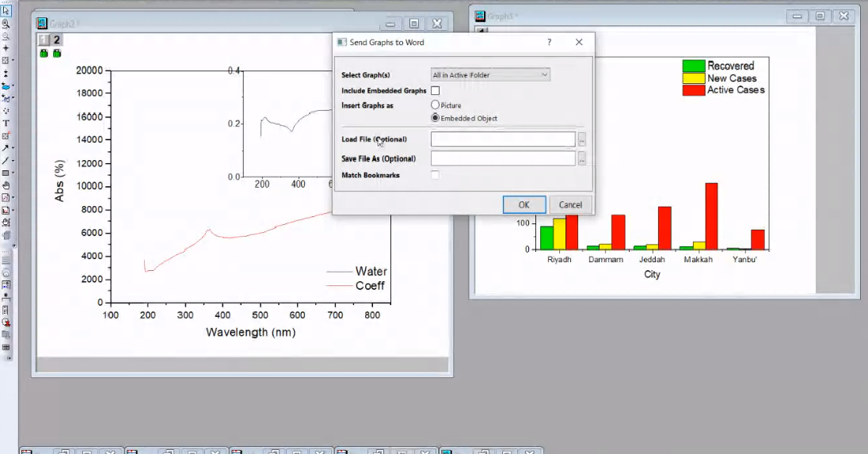Select the Arrow drawing tool
This screenshot has height=454, width=868.
tap(6, 148)
